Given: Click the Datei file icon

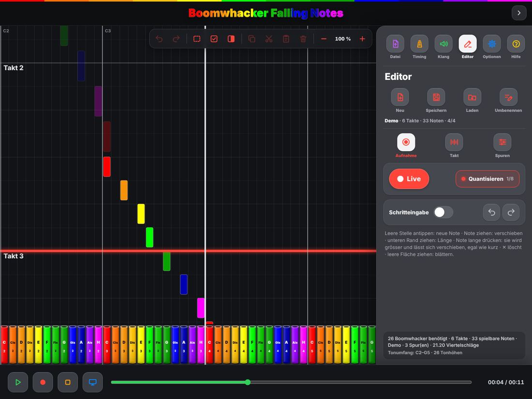Looking at the screenshot, I should click(x=395, y=44).
